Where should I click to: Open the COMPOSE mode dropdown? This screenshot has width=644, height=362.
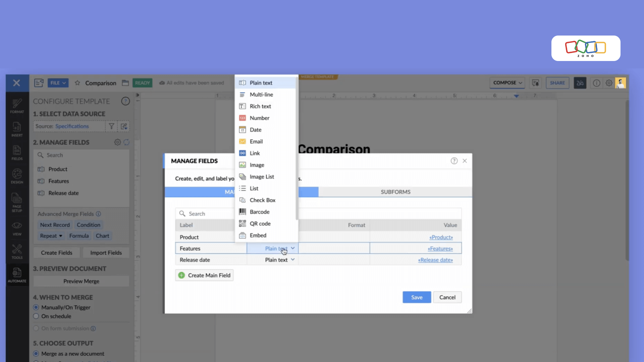pyautogui.click(x=507, y=83)
